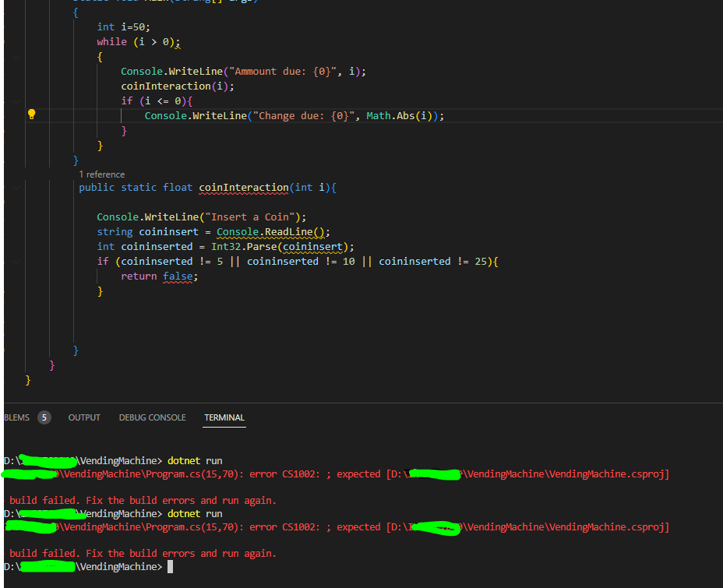Viewport: 723px width, 588px height.
Task: Click Int32.Parse in the coininserted line
Action: [243, 247]
